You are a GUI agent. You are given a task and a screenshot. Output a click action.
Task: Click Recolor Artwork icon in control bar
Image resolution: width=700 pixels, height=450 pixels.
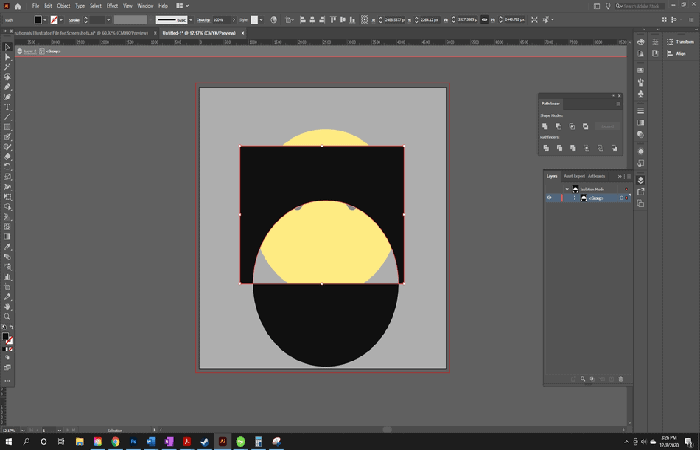click(274, 20)
